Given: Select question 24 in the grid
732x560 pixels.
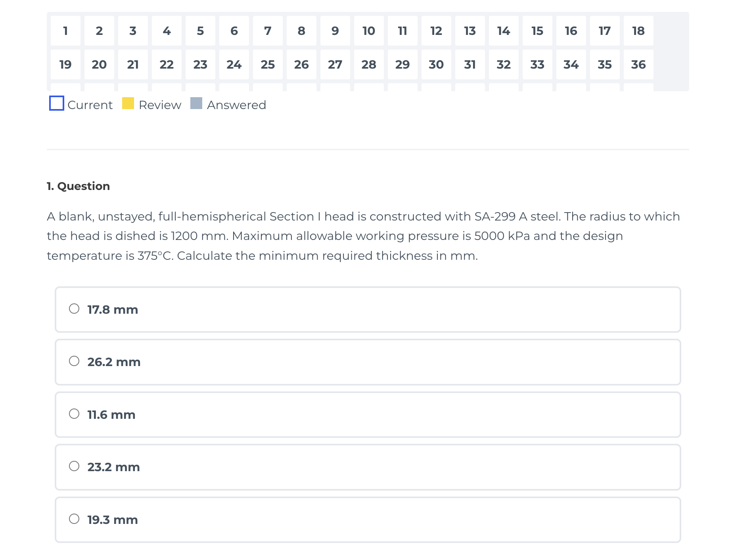Looking at the screenshot, I should 234,65.
